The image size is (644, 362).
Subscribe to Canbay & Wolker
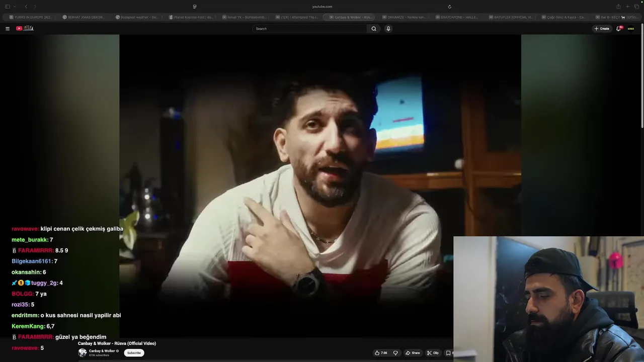coord(134,353)
